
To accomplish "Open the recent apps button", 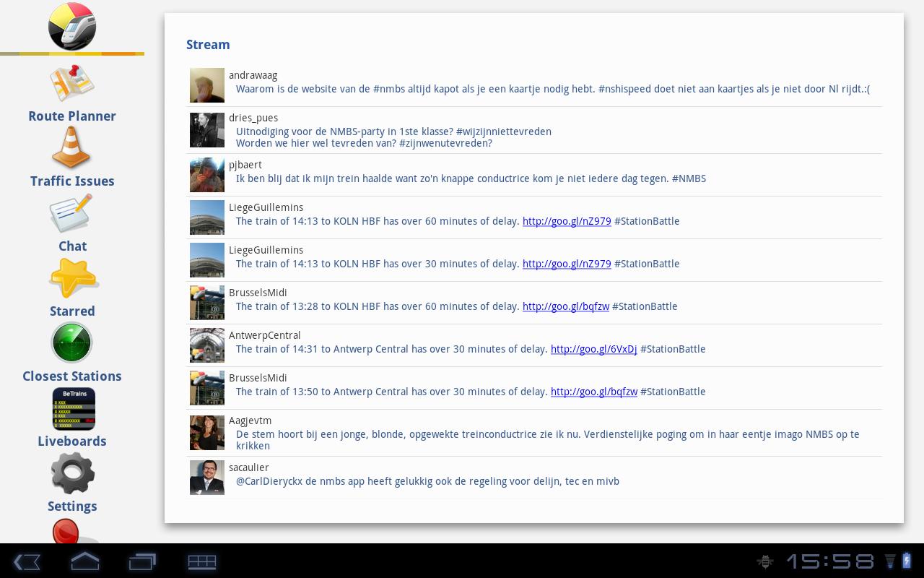I will point(142,561).
